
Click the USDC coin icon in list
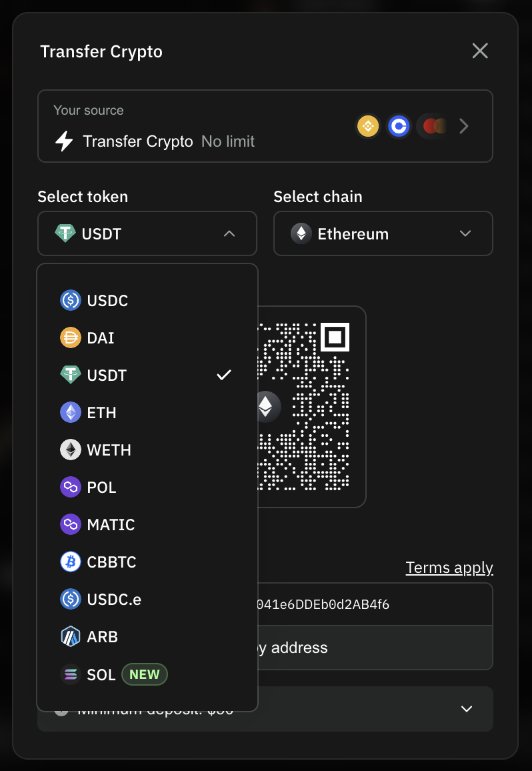[x=70, y=300]
